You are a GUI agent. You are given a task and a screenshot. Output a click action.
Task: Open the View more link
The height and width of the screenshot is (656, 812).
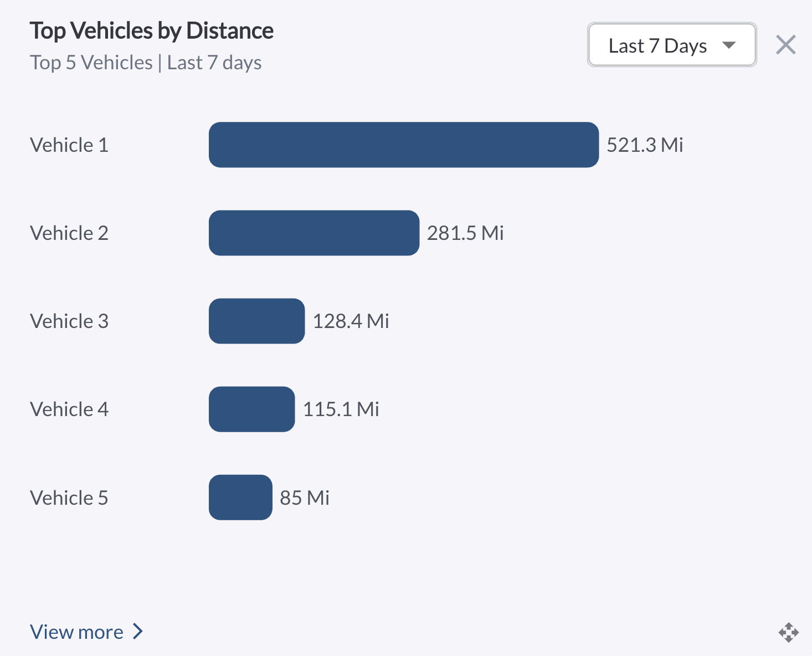pyautogui.click(x=77, y=632)
